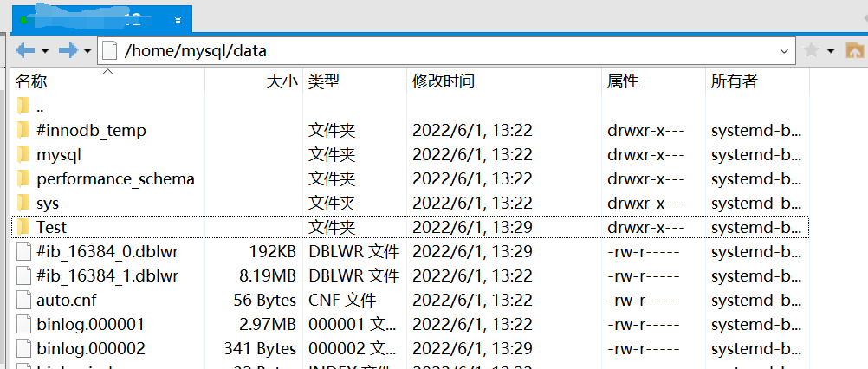Open the bookmark star dropdown arrow
Image resolution: width=868 pixels, height=369 pixels.
point(831,51)
